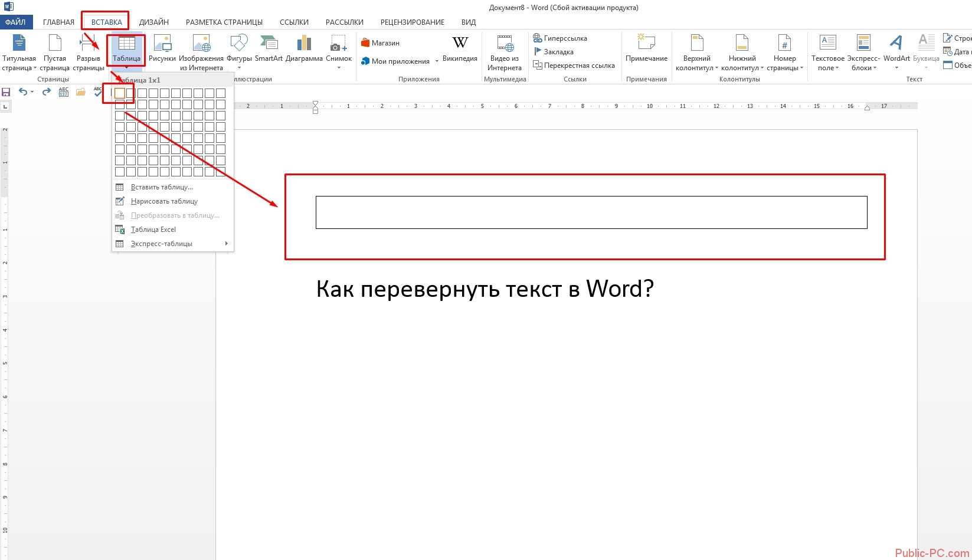Choose Нарисовать таблицу menu item
Image resolution: width=972 pixels, height=560 pixels.
[173, 201]
